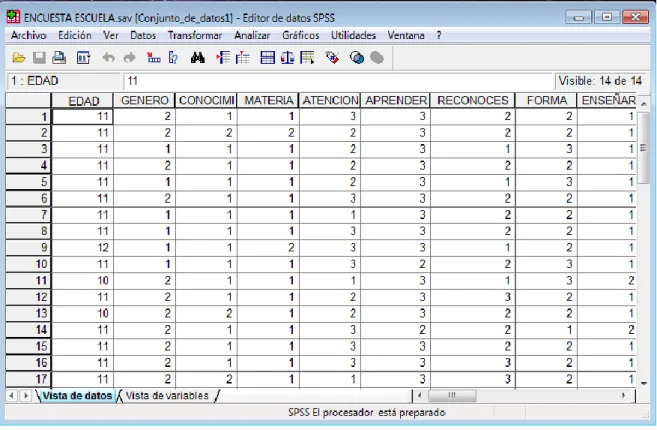Select the ENSEÑAR column header

(607, 101)
